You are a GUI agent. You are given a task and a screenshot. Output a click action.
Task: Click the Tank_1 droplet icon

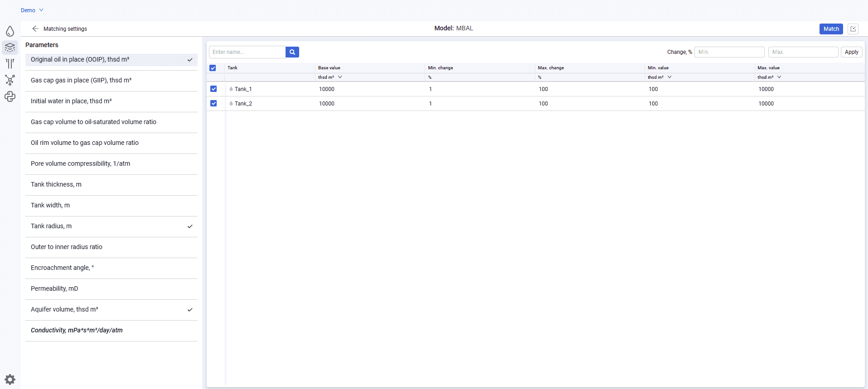pos(231,89)
